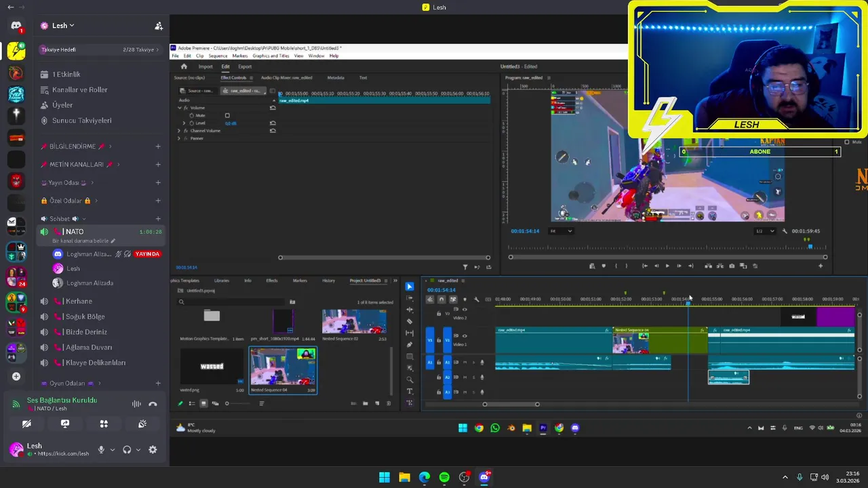
Task: Open Fit zoom level dropdown
Action: pyautogui.click(x=561, y=231)
